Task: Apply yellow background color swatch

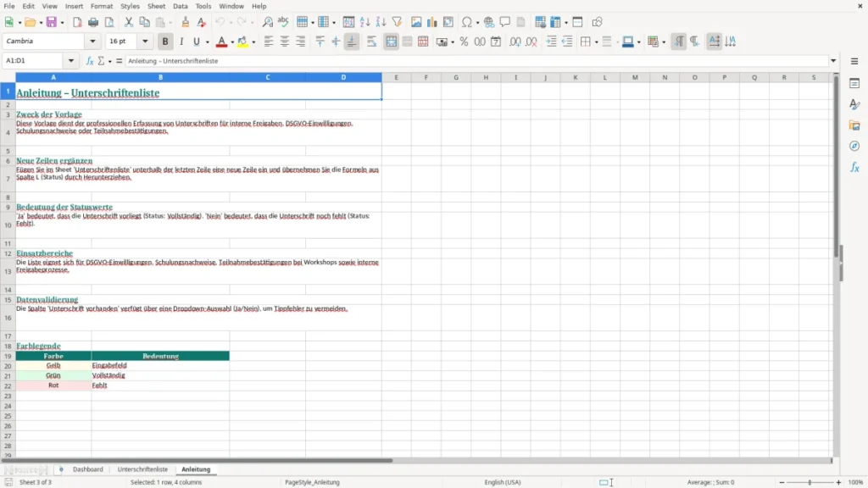Action: (x=242, y=42)
